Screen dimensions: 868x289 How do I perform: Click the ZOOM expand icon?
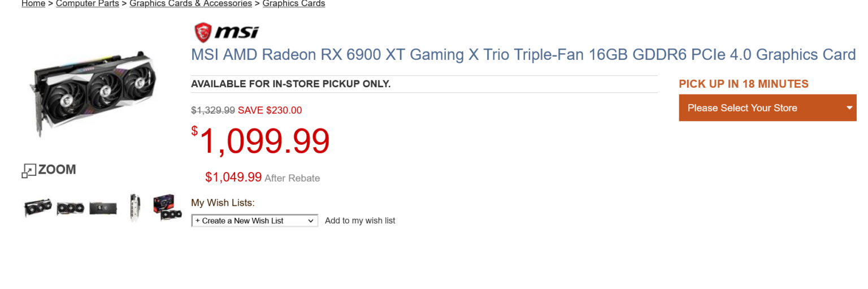tap(28, 170)
